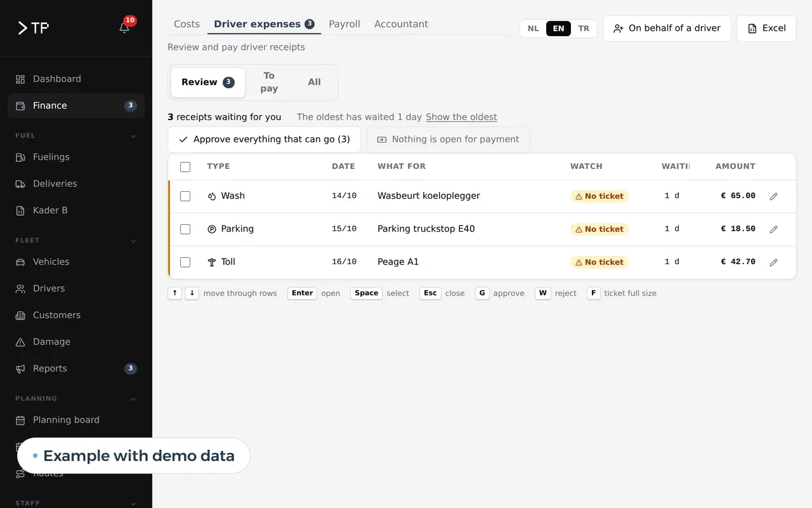Viewport: 812px width, 508px height.
Task: Click Wasbeurt koeloplegger description
Action: pos(429,196)
